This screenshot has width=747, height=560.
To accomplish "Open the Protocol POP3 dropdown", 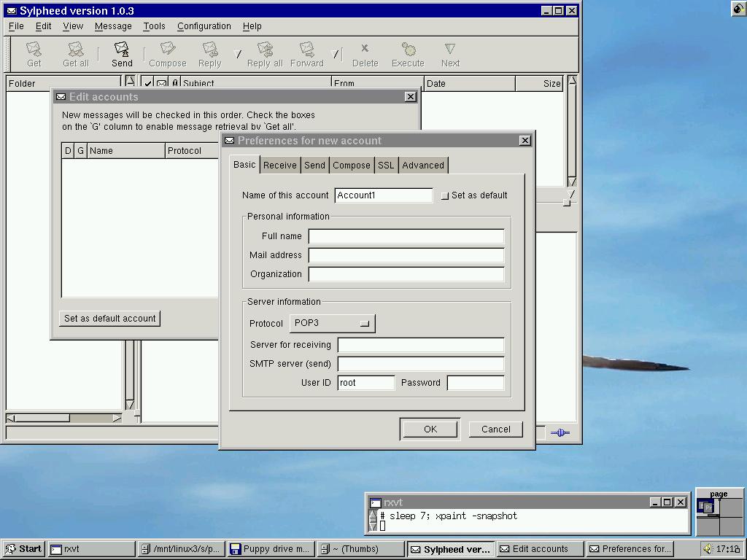I will [x=332, y=323].
